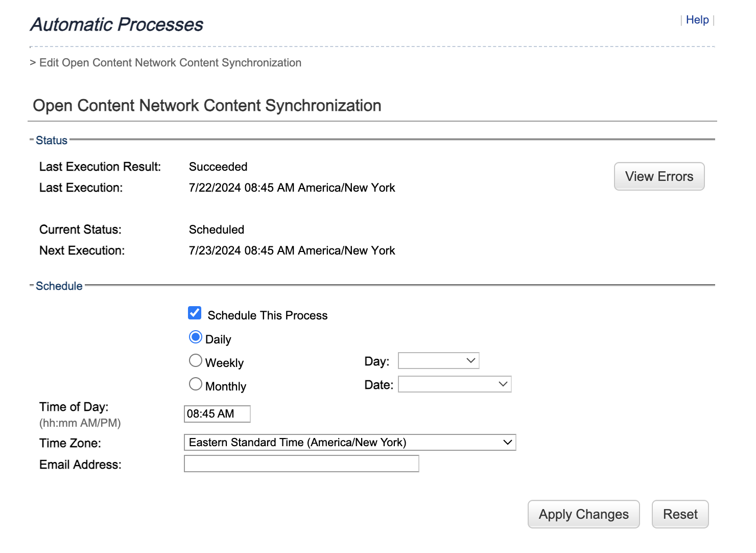Click the Edit Open Content Network breadcrumb
756x553 pixels.
171,62
